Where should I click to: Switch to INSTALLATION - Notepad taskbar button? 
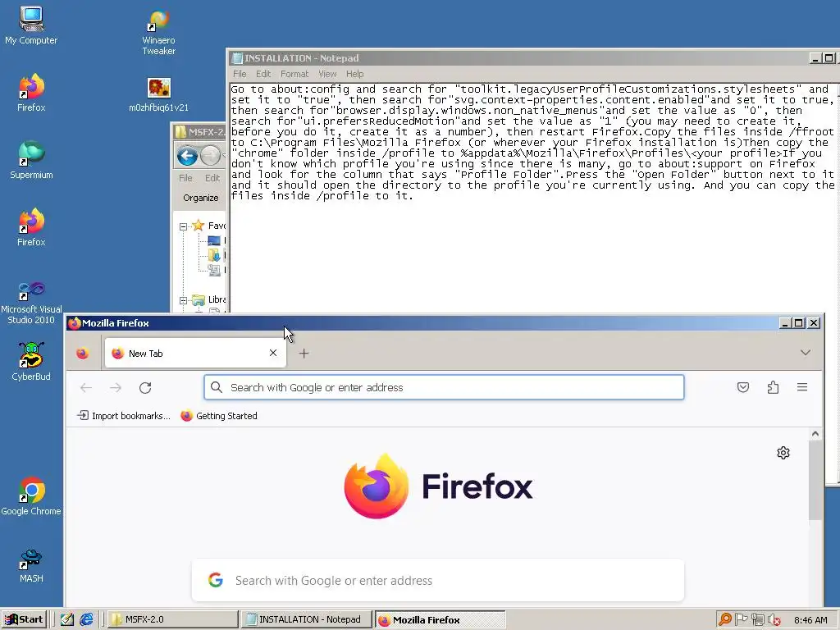pos(306,619)
